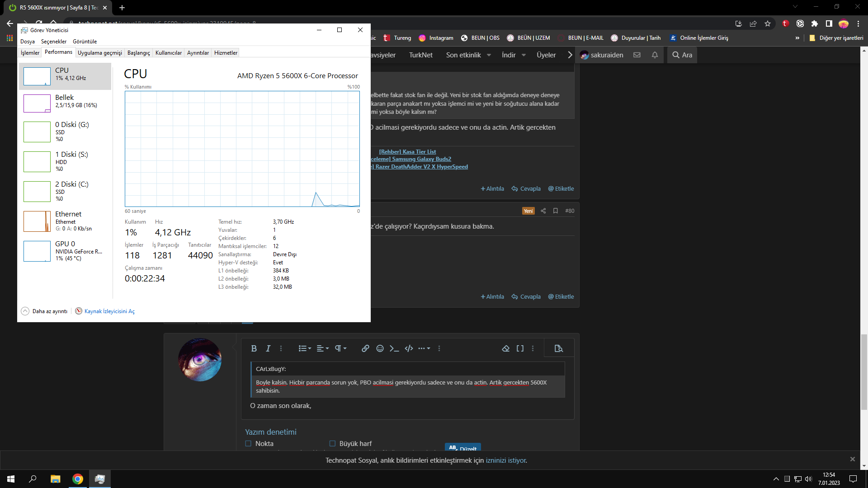Enable the Büyük harf checkbox
868x488 pixels.
[x=332, y=444]
